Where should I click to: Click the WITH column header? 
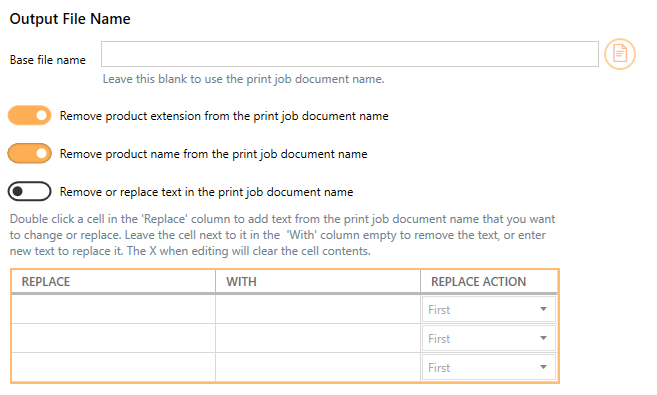[x=318, y=281]
